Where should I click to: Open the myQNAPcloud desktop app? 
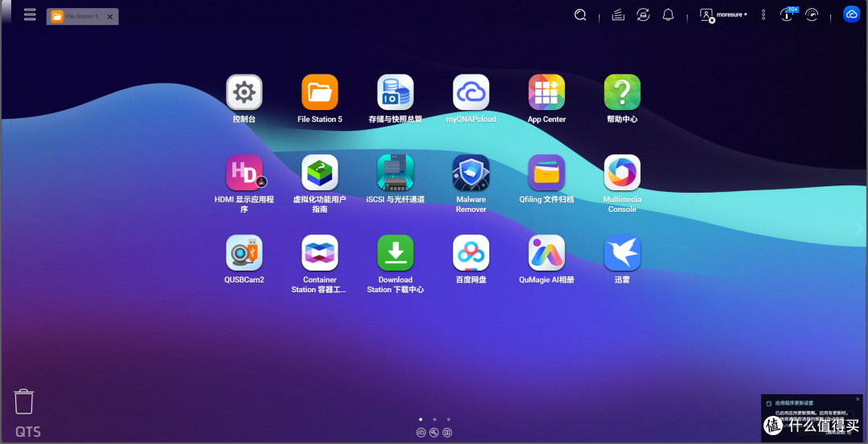click(x=471, y=92)
